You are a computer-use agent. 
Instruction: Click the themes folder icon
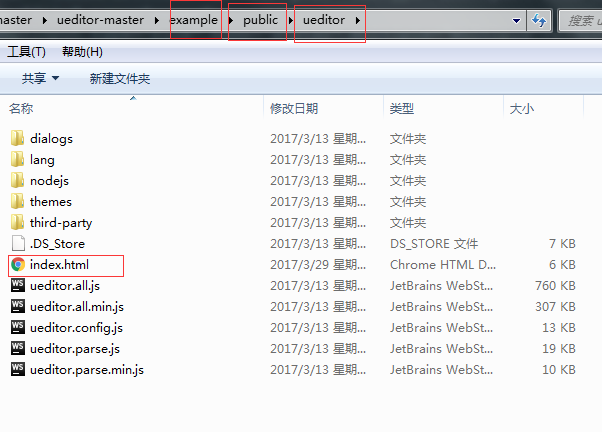17,201
